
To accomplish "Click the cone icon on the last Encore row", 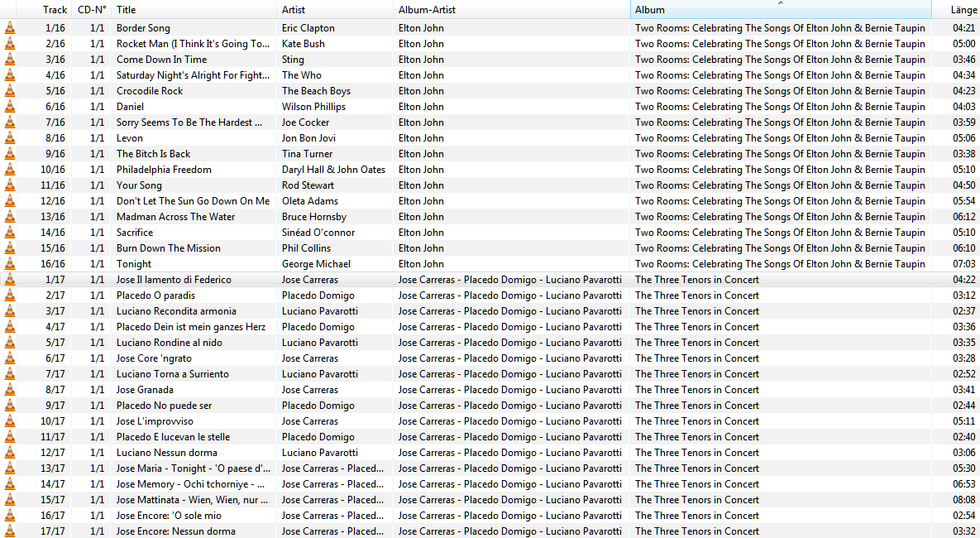I will click(x=9, y=531).
